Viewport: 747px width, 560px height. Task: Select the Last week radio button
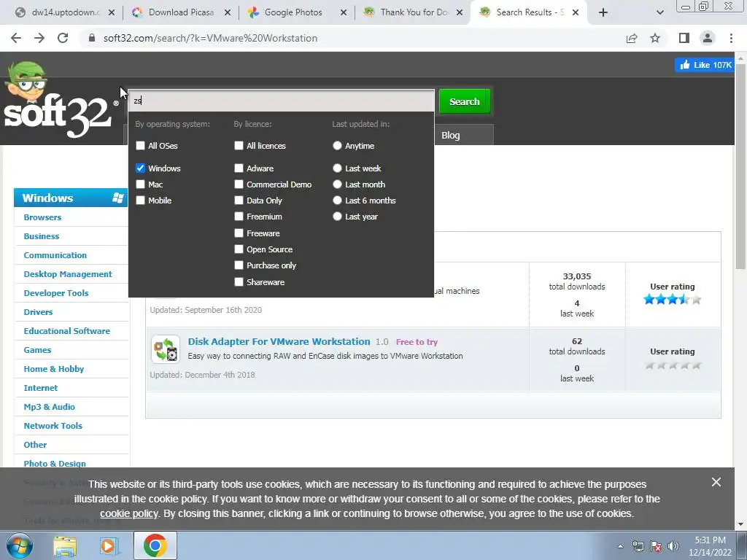coord(337,168)
